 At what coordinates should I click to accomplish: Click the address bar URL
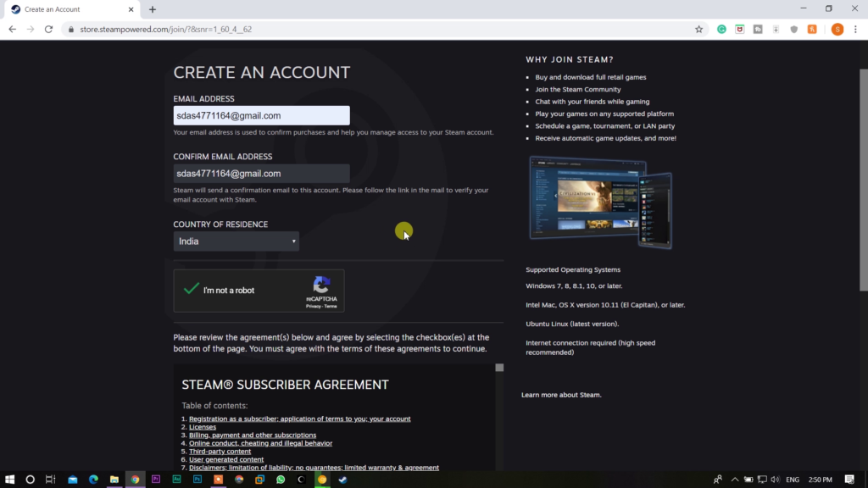click(x=165, y=30)
